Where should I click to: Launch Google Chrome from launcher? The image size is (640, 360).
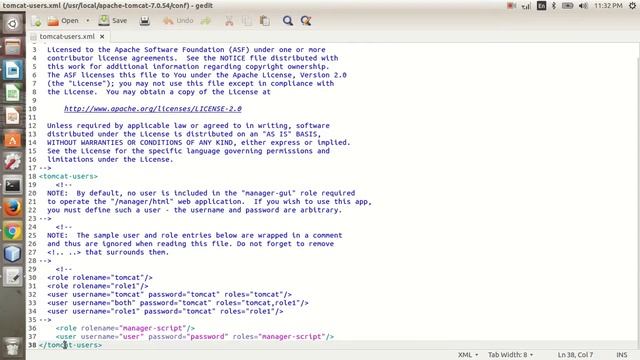[x=13, y=231]
